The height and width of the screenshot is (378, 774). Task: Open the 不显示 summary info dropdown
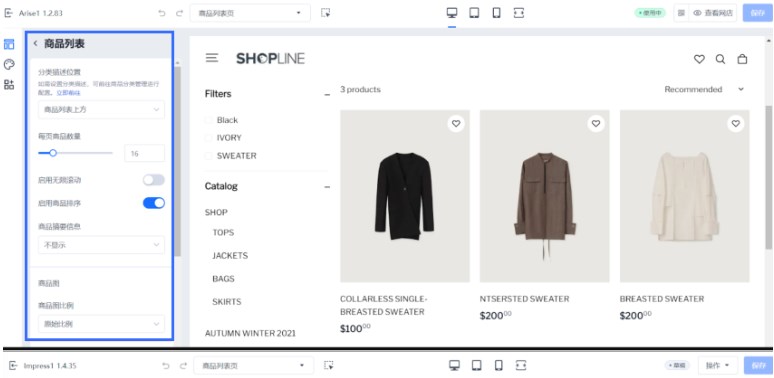pyautogui.click(x=101, y=245)
